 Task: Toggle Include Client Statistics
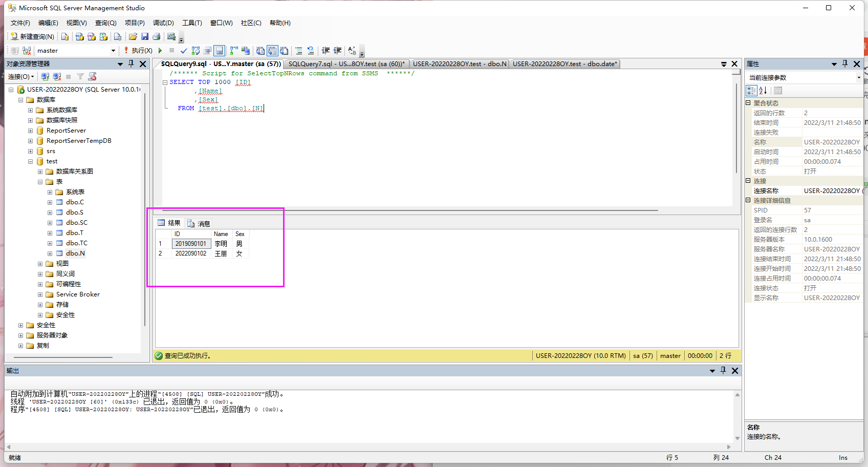tap(246, 51)
